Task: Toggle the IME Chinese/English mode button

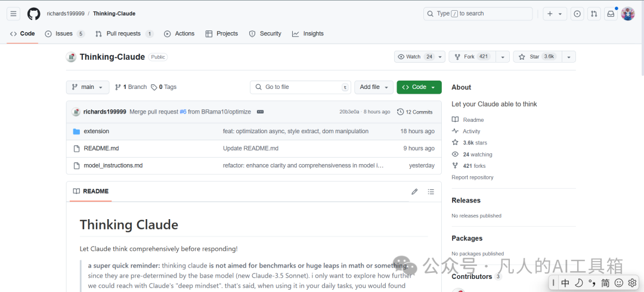Action: coord(565,283)
